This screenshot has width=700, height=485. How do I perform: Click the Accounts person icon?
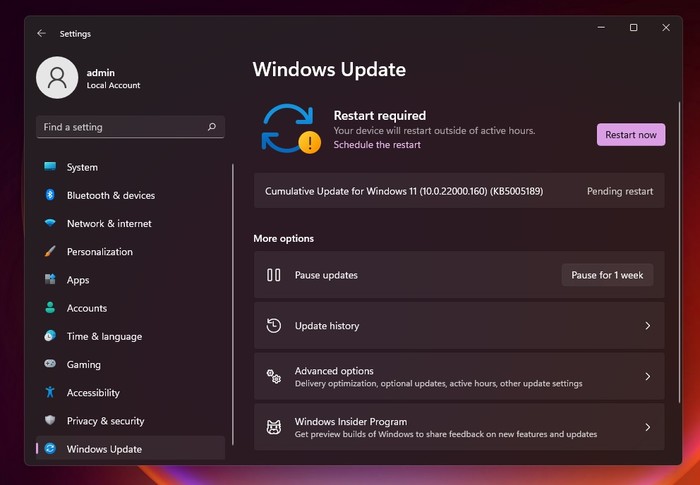point(50,308)
